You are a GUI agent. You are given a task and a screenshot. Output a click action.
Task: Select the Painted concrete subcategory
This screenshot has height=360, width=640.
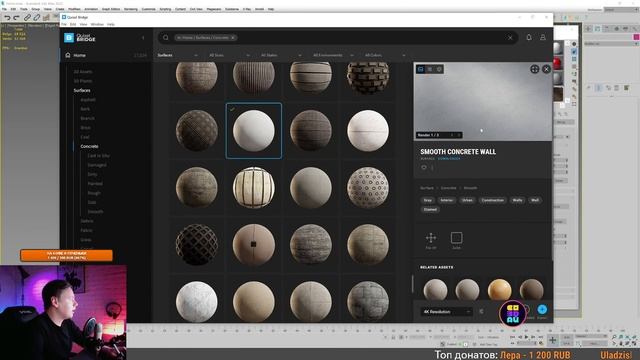[x=95, y=184]
